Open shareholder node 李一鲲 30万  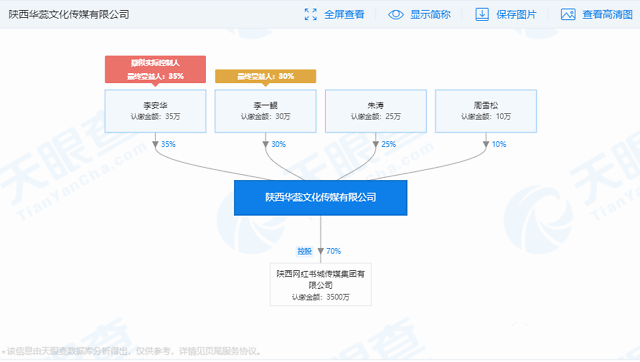pos(265,111)
